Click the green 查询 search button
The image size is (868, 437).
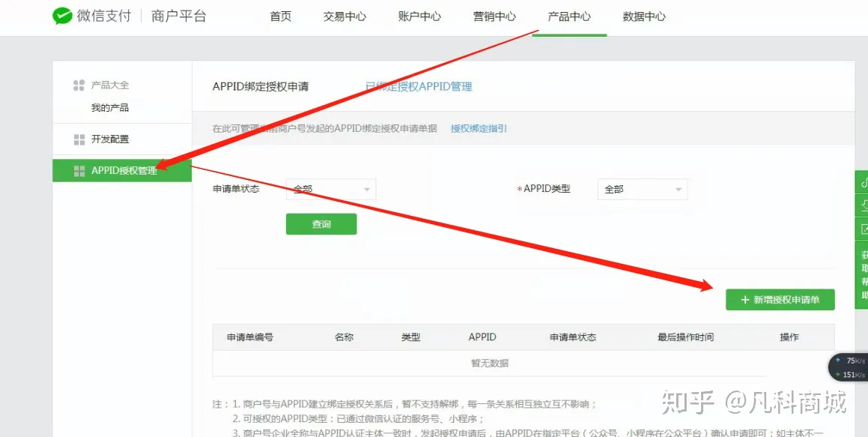pyautogui.click(x=321, y=223)
